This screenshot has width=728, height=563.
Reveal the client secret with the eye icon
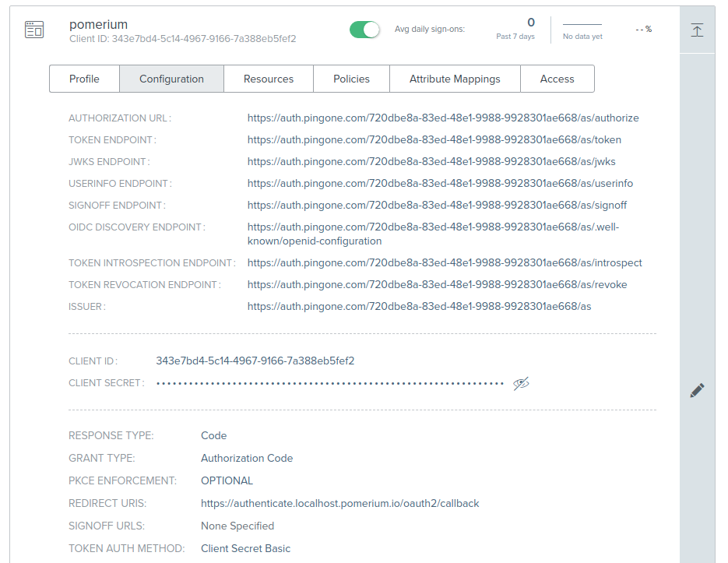(521, 384)
